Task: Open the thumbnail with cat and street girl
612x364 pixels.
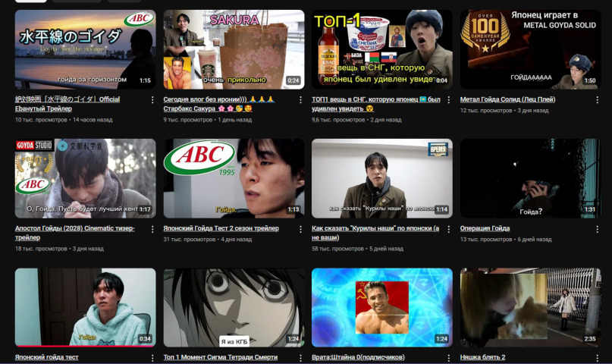Action: coord(530,307)
